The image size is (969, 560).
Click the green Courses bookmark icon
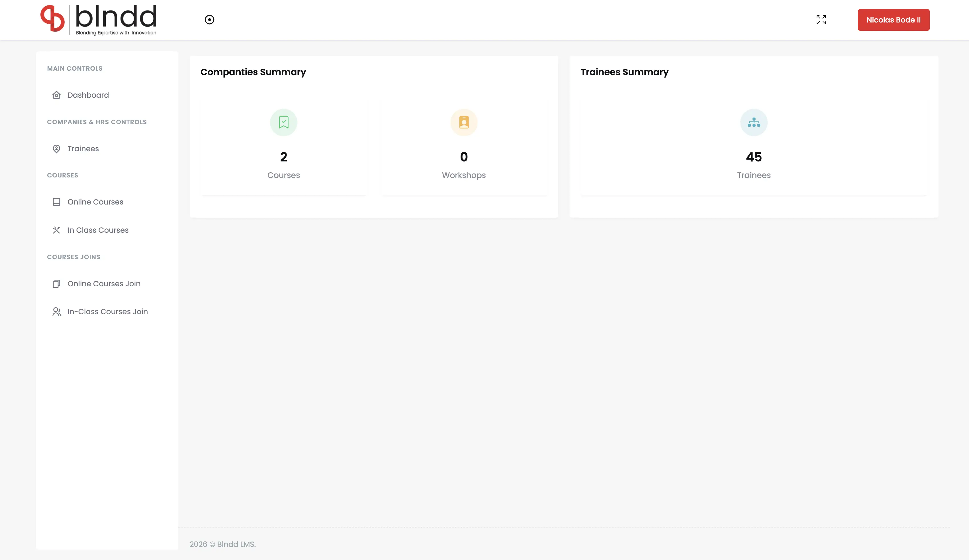284,122
